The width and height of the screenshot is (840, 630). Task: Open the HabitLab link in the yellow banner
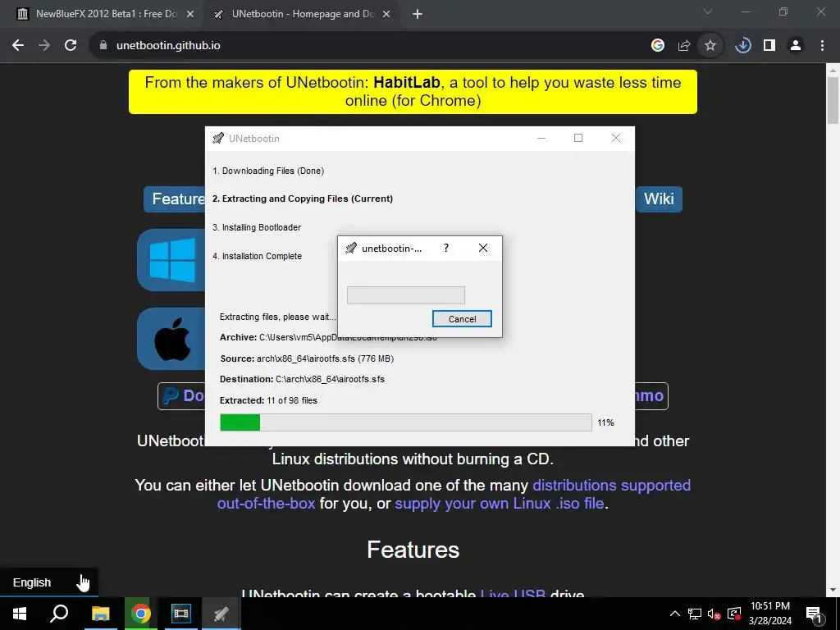pyautogui.click(x=407, y=83)
